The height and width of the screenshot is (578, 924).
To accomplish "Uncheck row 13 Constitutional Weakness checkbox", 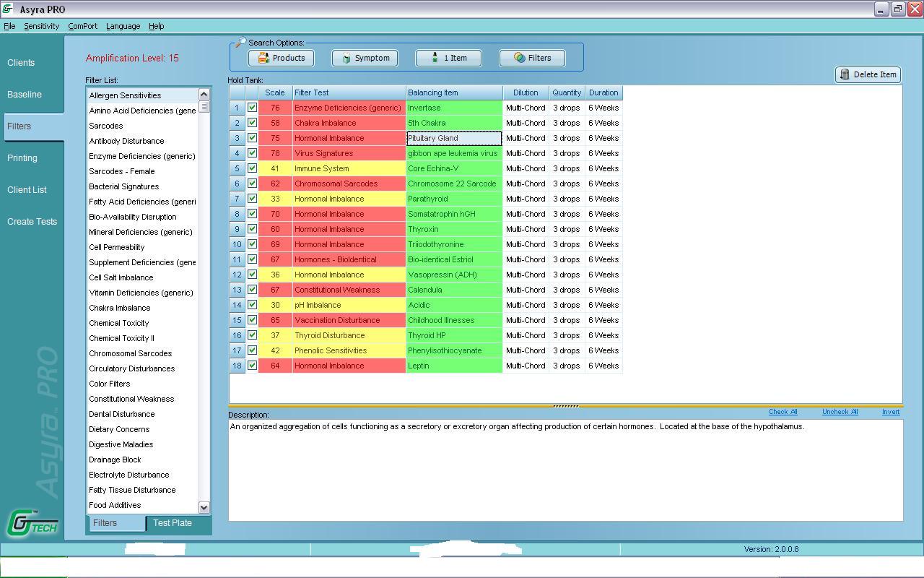I will (252, 290).
